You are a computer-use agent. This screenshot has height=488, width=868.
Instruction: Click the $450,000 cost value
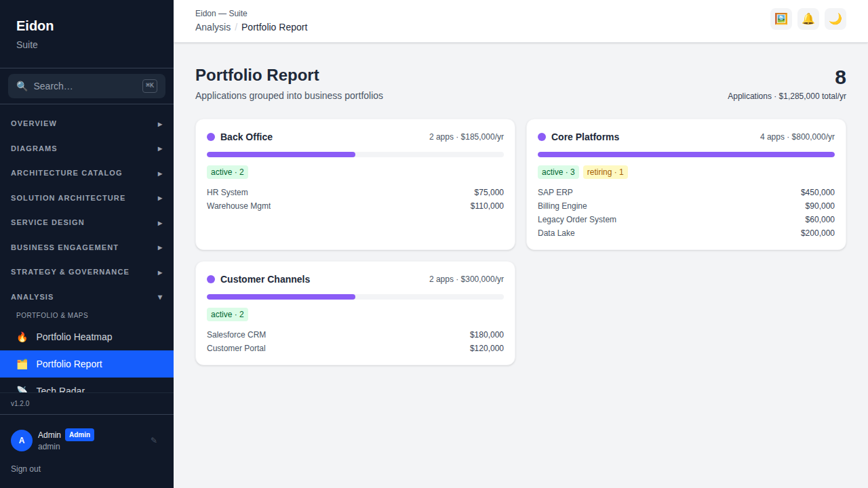point(818,192)
